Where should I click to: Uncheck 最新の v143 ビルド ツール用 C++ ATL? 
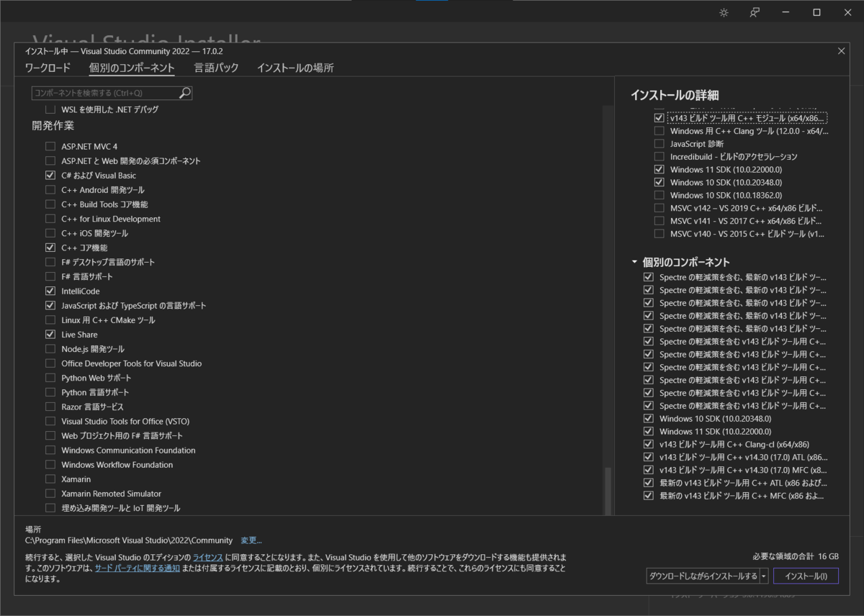point(649,483)
